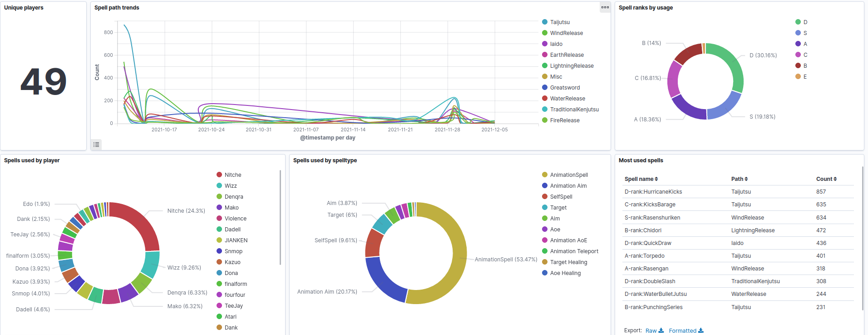Click the D-rank:WaterBulletJutsu cell
Screen dimensions: 868x335
[x=656, y=294]
